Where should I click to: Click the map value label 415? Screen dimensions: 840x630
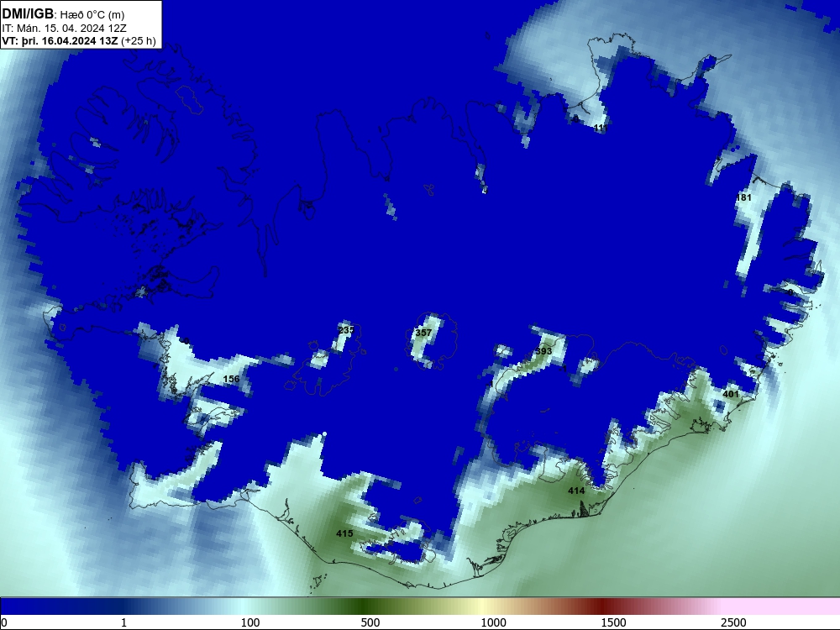coord(344,533)
